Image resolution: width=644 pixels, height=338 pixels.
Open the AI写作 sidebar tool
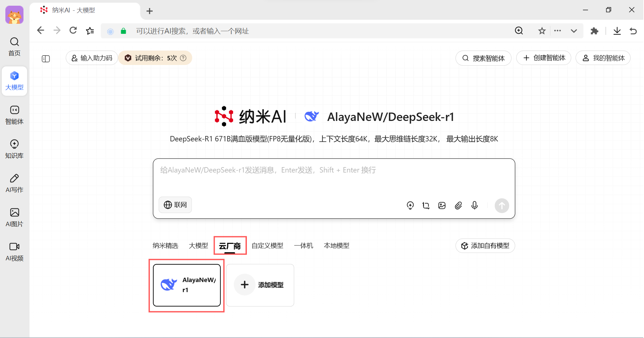pyautogui.click(x=14, y=183)
